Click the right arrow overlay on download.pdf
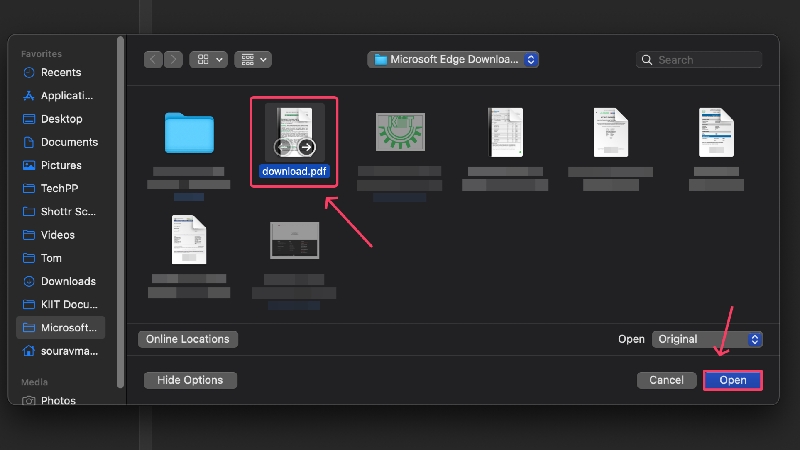This screenshot has height=450, width=800. pyautogui.click(x=306, y=147)
